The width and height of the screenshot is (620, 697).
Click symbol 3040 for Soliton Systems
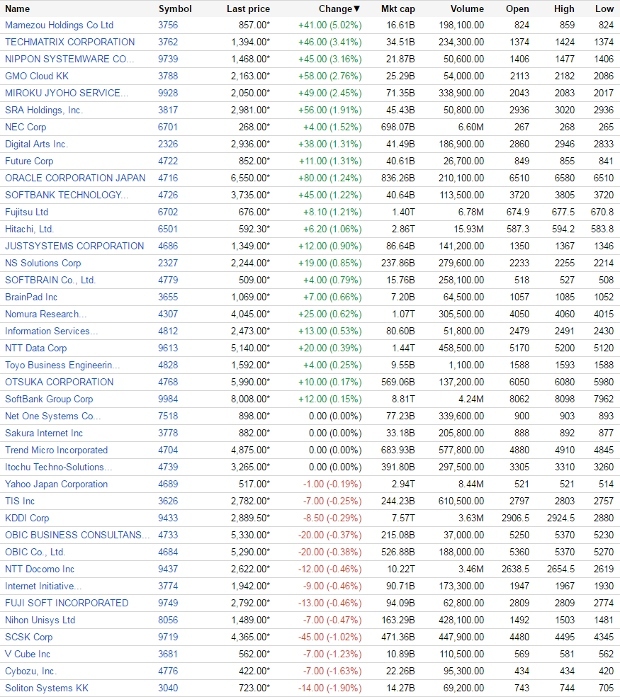pos(168,688)
